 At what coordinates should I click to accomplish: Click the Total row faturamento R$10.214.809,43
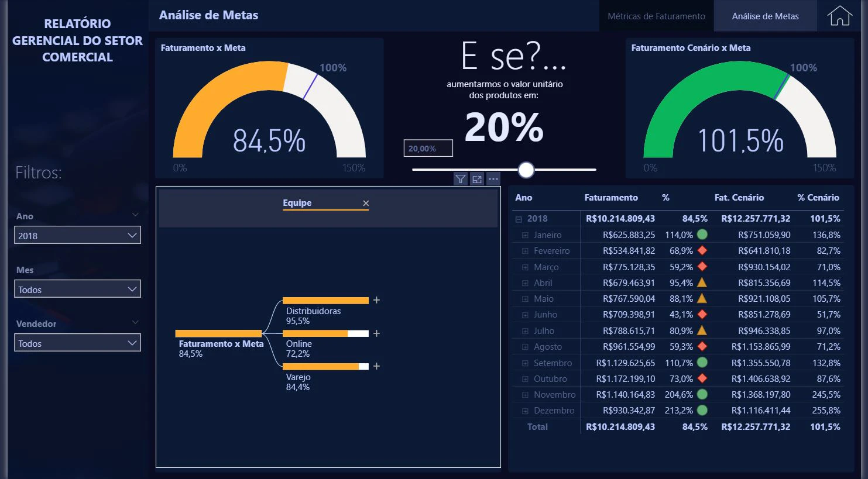[620, 427]
